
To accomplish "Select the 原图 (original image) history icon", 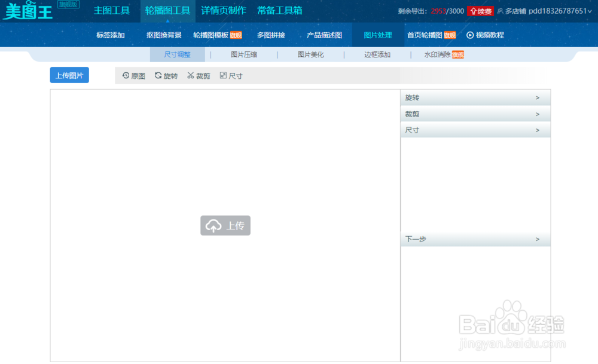I will (126, 75).
